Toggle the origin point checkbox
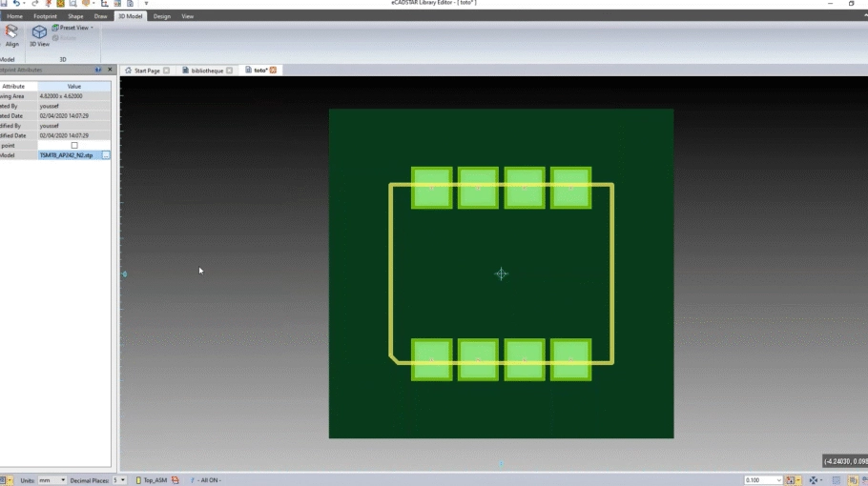 coord(74,145)
